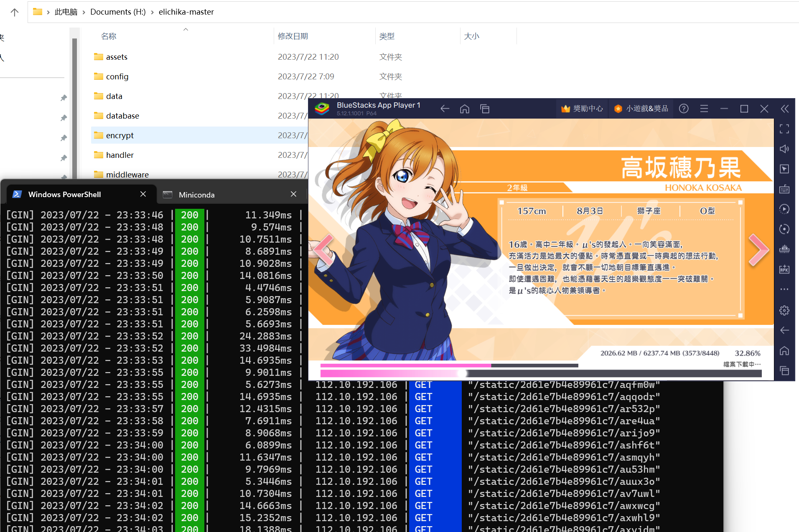Open BlueStacks settings gear icon
The width and height of the screenshot is (799, 532).
784,310
